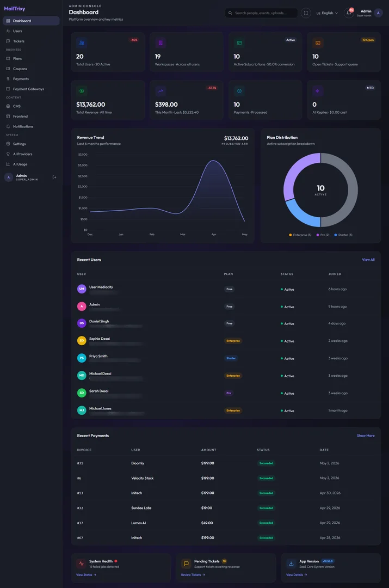Image resolution: width=389 pixels, height=588 pixels.
Task: Click the App Version download icon
Action: pos(291,563)
